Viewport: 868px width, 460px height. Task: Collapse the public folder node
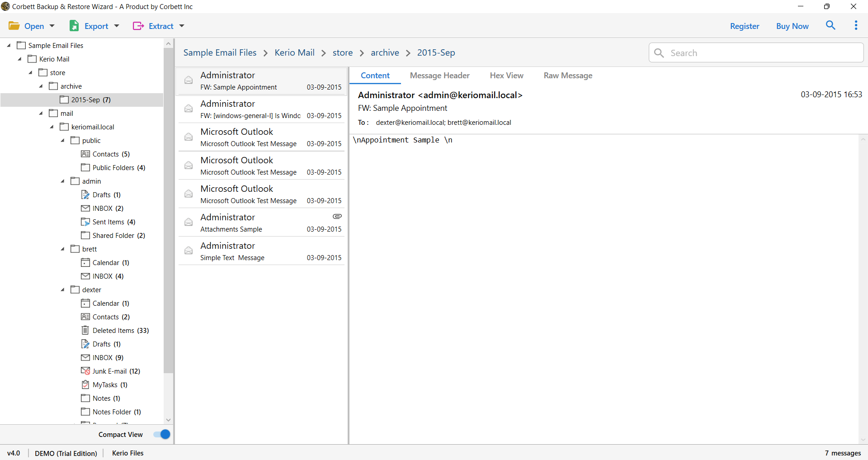click(x=63, y=140)
